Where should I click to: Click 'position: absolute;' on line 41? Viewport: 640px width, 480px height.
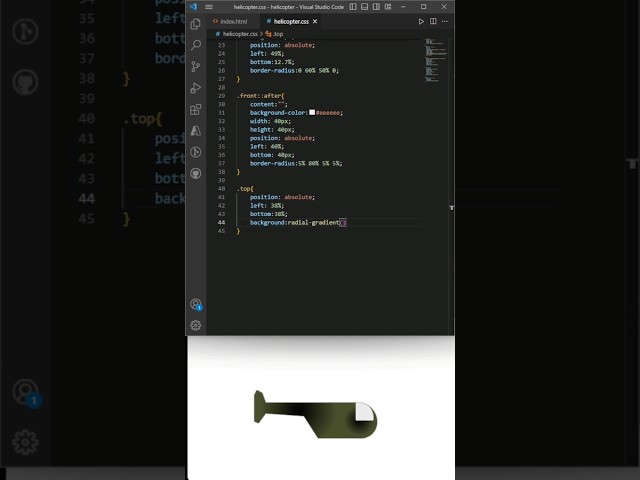(x=282, y=197)
